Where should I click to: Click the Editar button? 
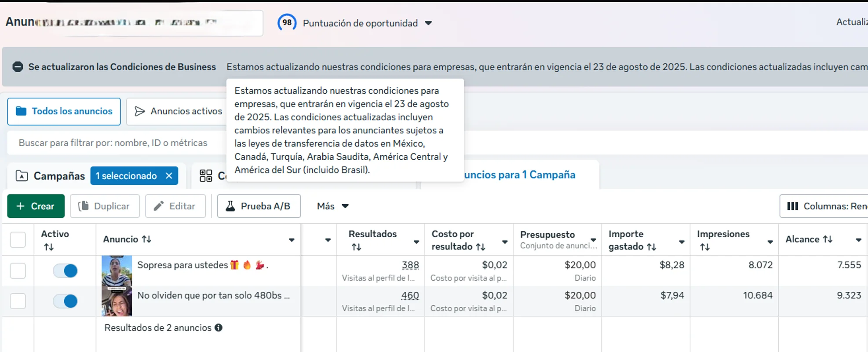click(x=175, y=206)
